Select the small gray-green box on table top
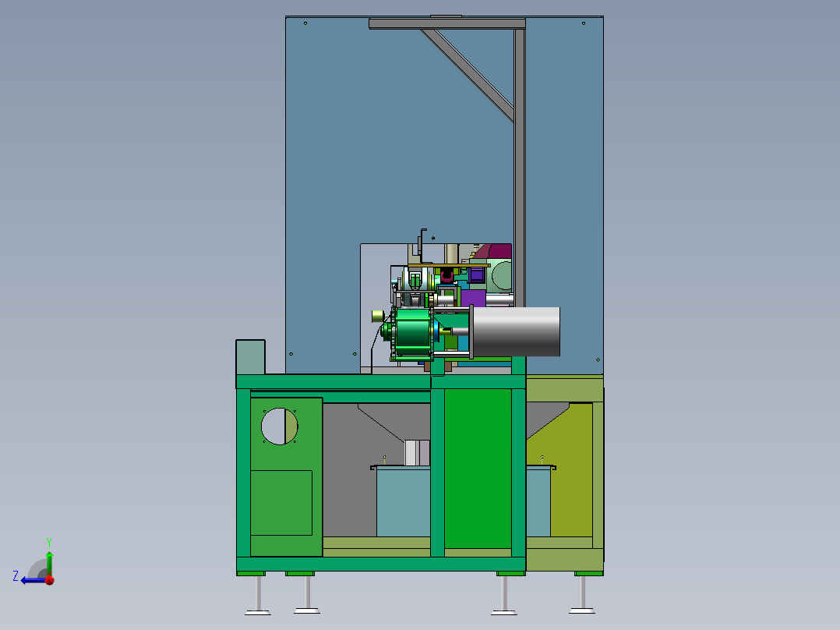This screenshot has height=630, width=840. click(x=251, y=357)
